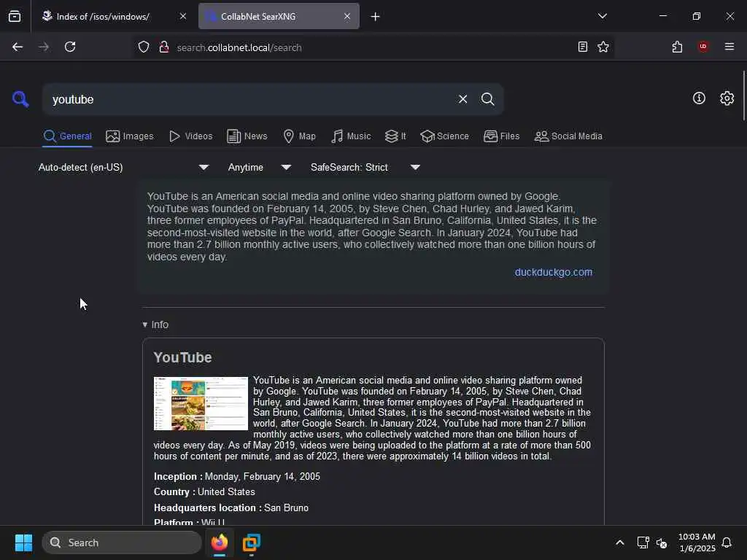Select the General search category

67,136
